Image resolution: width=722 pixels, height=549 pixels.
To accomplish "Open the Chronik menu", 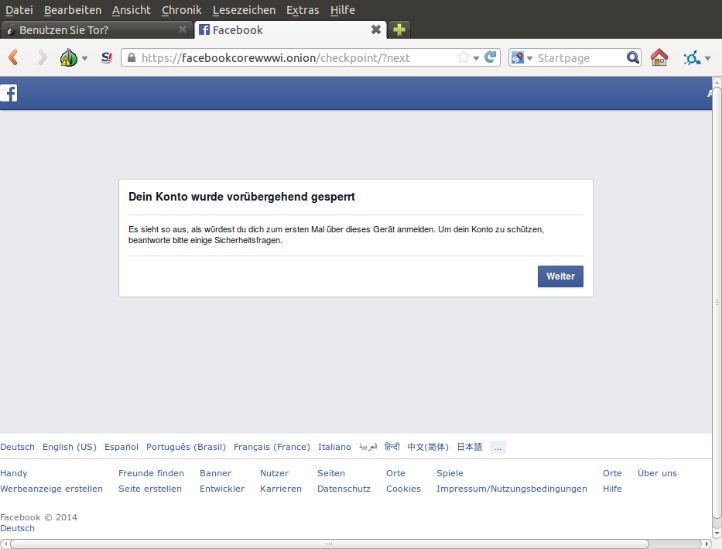I will pos(181,10).
